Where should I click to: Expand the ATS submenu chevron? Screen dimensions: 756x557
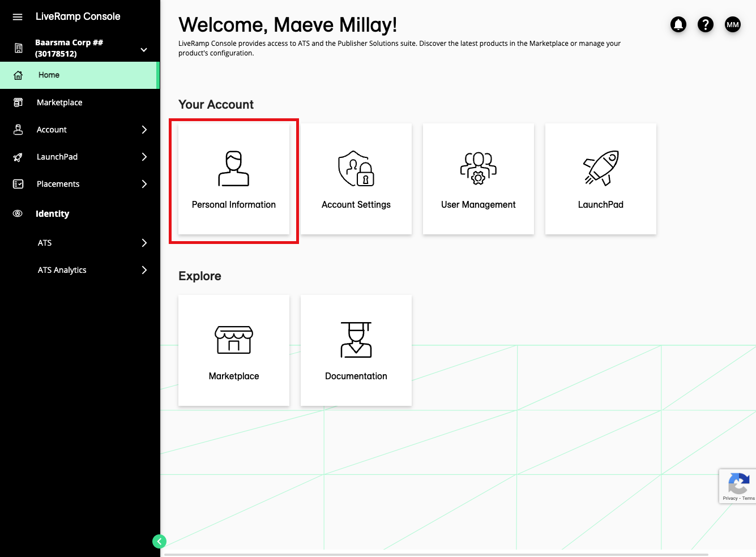(144, 243)
